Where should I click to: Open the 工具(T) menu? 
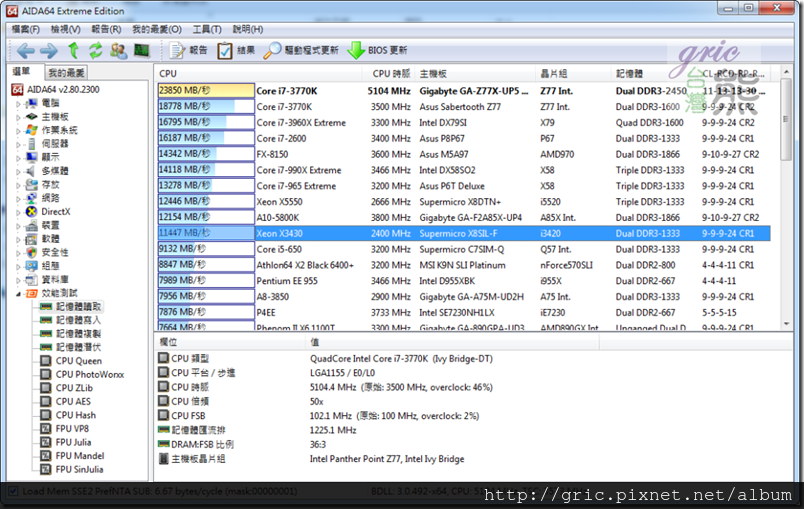(206, 29)
